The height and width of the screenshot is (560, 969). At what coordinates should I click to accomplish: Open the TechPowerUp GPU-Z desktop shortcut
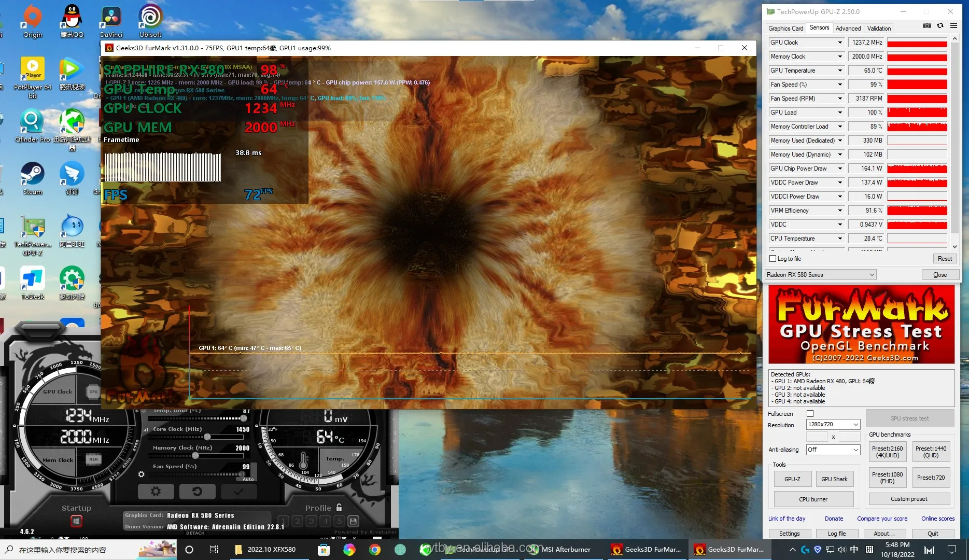(x=33, y=235)
